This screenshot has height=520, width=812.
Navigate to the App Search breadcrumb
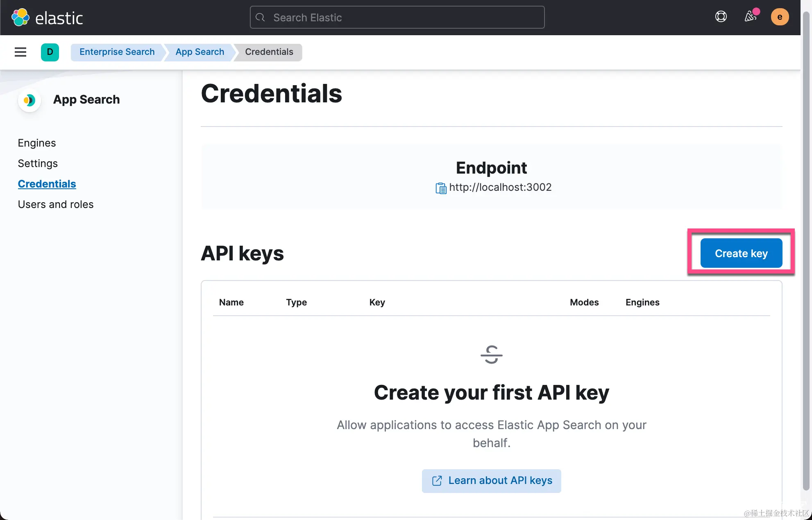tap(200, 52)
